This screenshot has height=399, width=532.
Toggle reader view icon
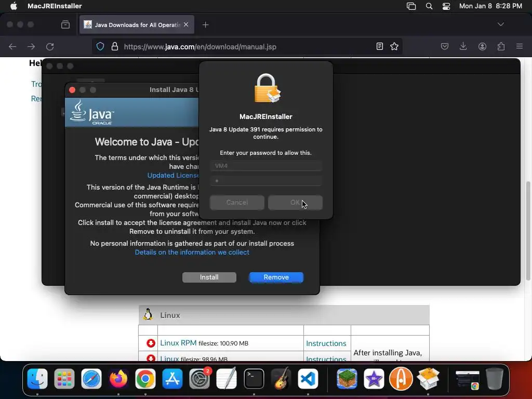(x=380, y=46)
